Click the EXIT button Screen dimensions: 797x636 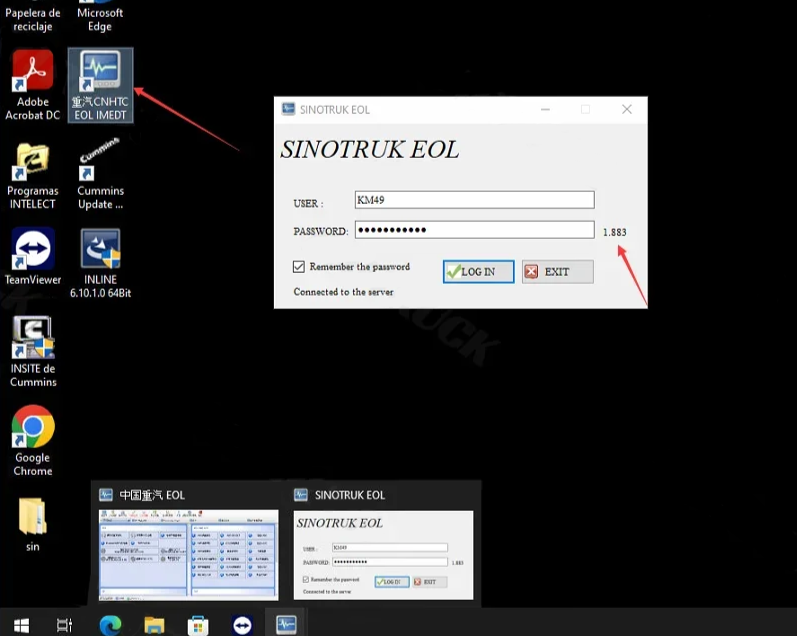(x=558, y=271)
